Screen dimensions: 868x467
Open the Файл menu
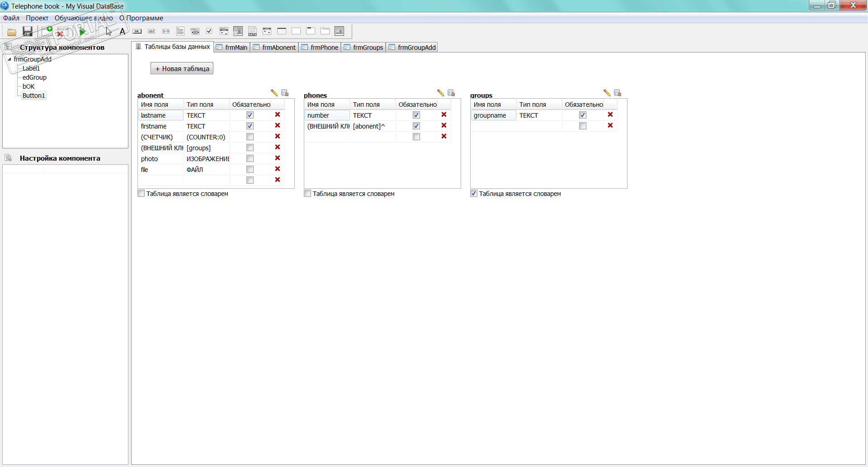click(x=11, y=18)
